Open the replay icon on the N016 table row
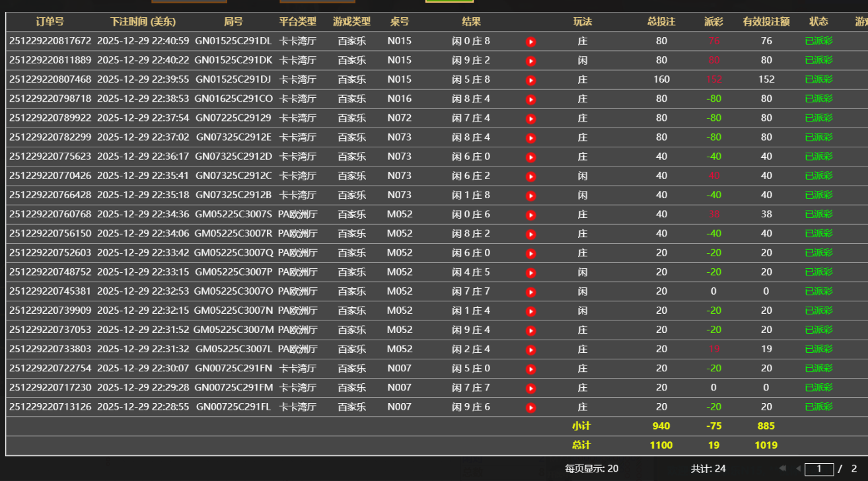This screenshot has height=481, width=868. point(530,99)
